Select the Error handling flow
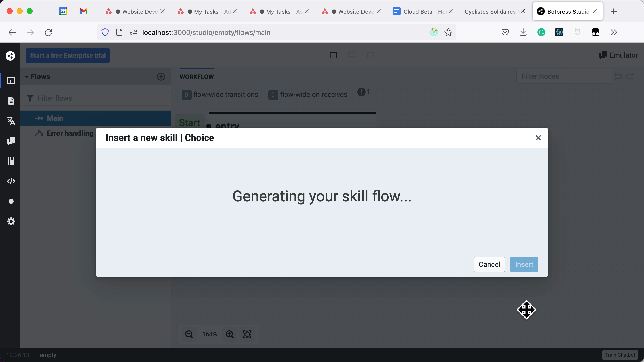This screenshot has height=362, width=644. (x=70, y=133)
